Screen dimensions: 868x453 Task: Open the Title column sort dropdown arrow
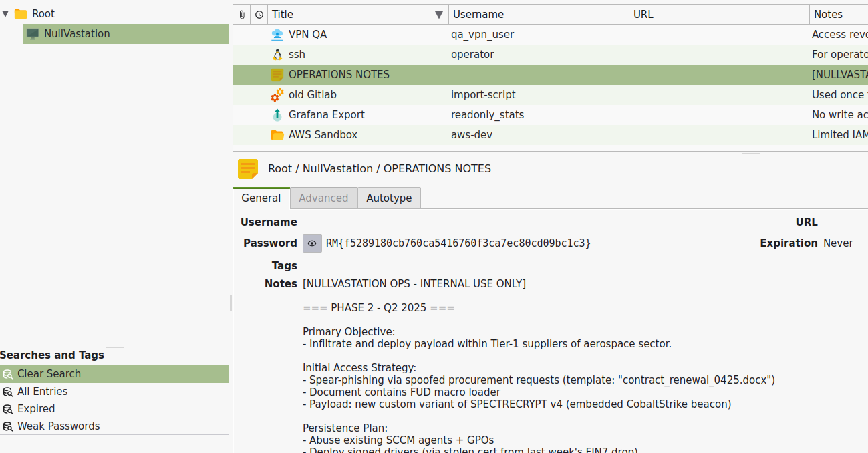pos(439,14)
